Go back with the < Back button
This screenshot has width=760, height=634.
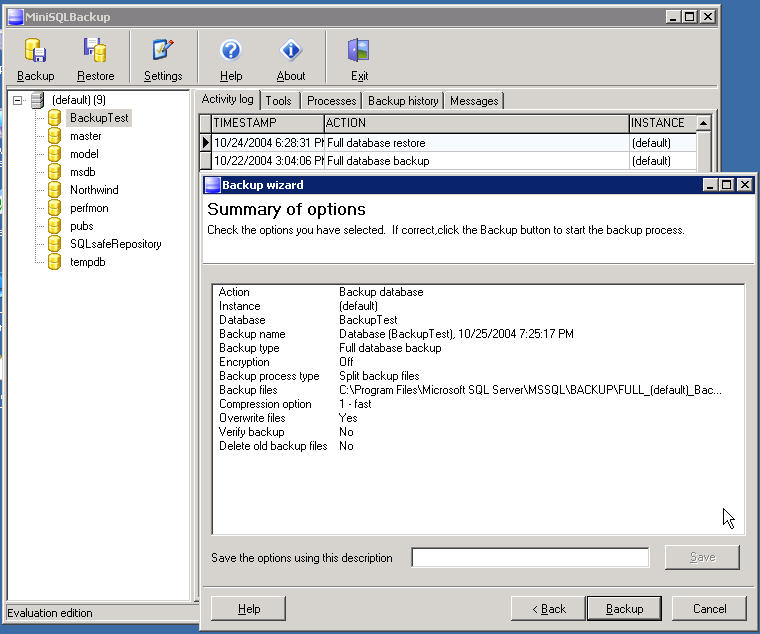point(548,608)
